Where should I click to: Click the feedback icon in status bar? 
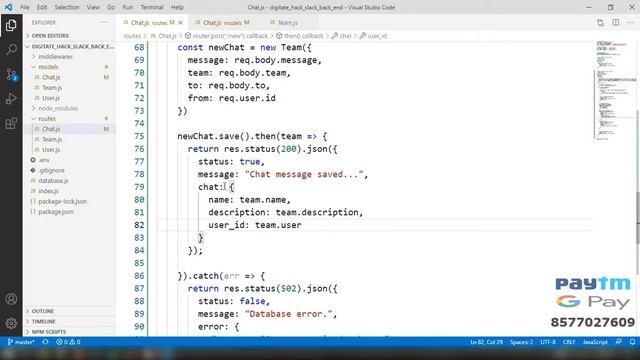point(619,342)
